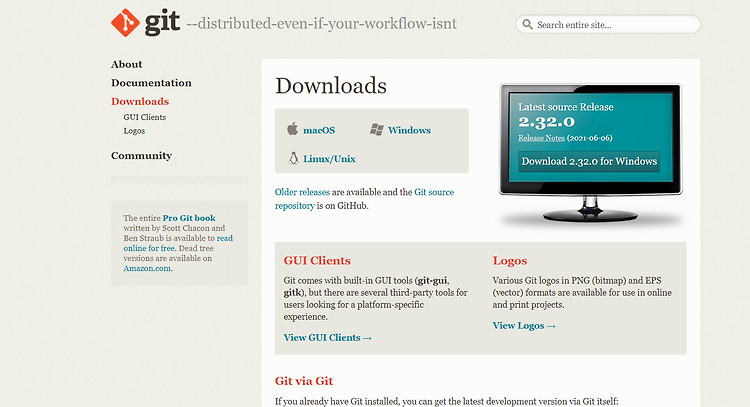This screenshot has width=750, height=407.
Task: Click the Downloads page title
Action: coord(331,86)
